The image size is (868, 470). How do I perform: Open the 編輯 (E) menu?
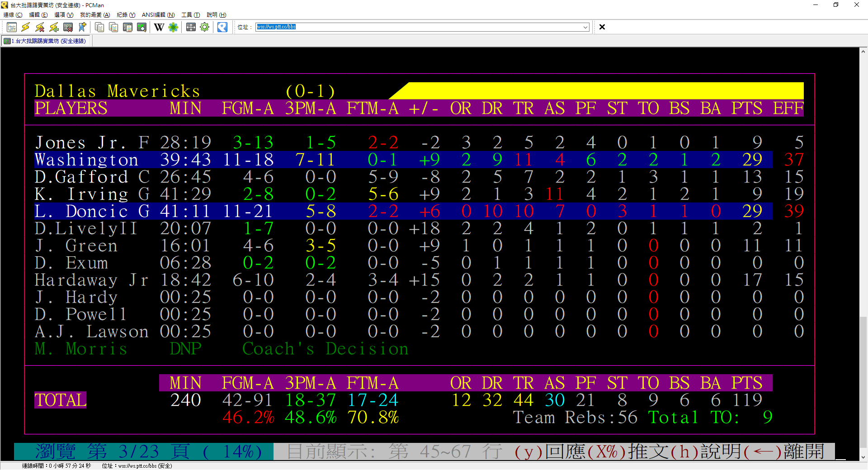[x=38, y=15]
